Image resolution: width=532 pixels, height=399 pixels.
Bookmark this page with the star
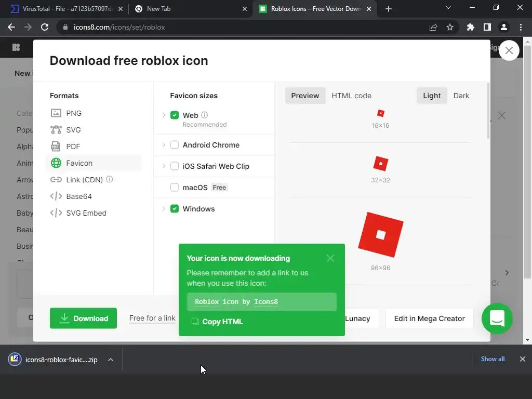[450, 27]
